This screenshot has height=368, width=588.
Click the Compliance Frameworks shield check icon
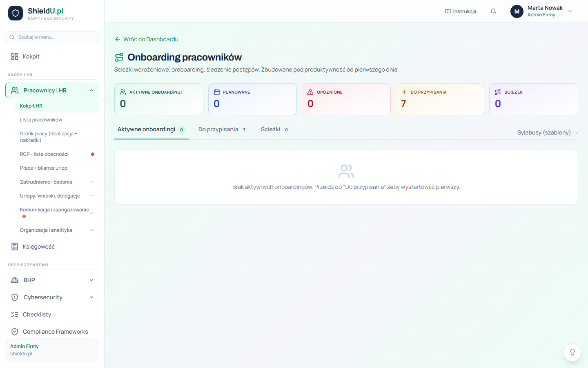(15, 332)
